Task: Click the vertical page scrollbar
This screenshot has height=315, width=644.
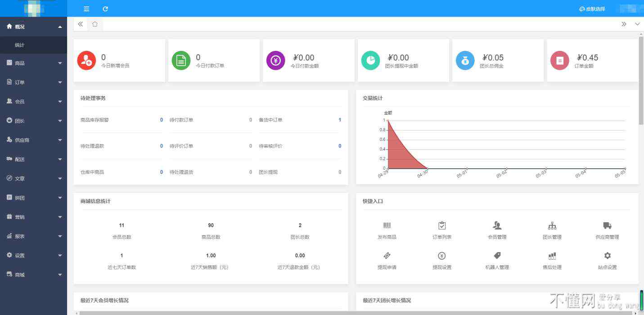Action: [641, 81]
